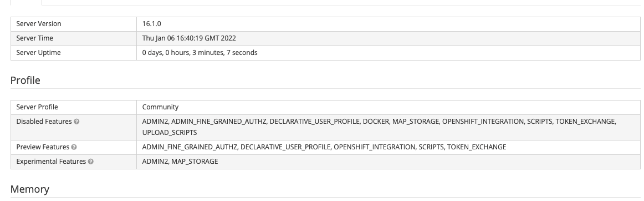The width and height of the screenshot is (644, 201).
Task: Click the Memory section heading
Action: [29, 189]
